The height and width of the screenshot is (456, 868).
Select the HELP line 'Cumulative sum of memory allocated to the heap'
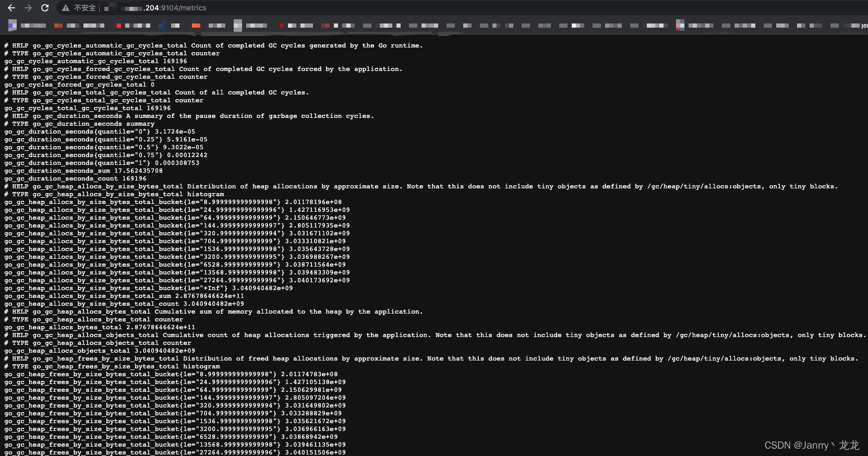(213, 312)
